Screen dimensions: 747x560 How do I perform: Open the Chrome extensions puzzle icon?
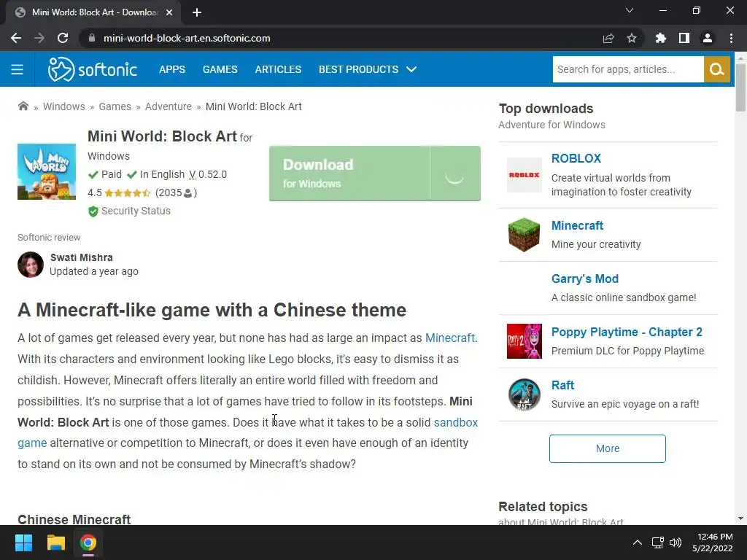pyautogui.click(x=660, y=38)
